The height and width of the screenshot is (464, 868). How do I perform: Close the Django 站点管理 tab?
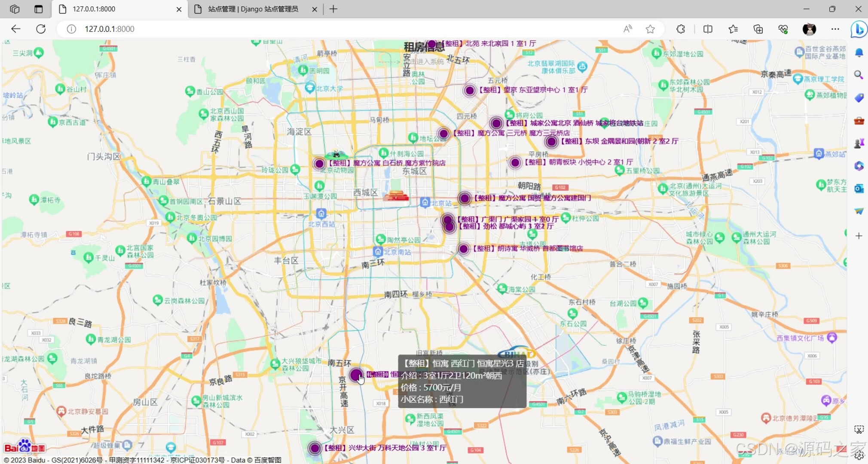click(315, 9)
